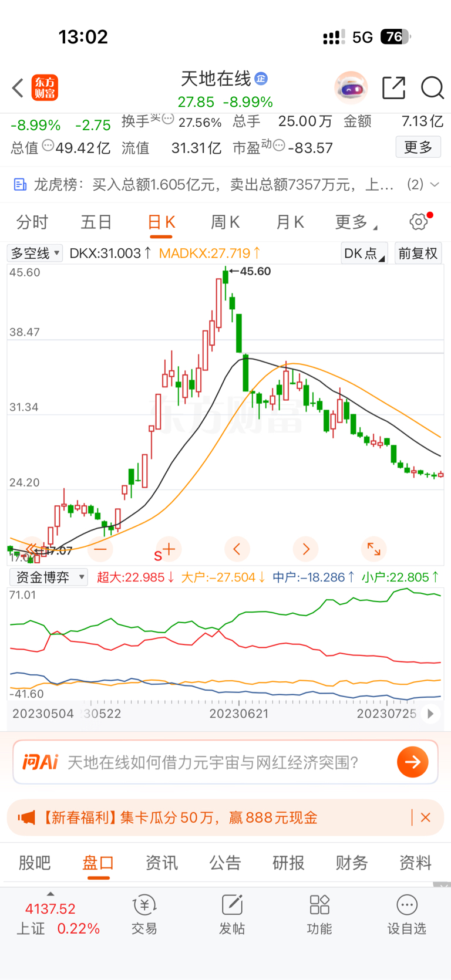Tap 设自选 add to watchlist
451x980 pixels.
pos(406,915)
